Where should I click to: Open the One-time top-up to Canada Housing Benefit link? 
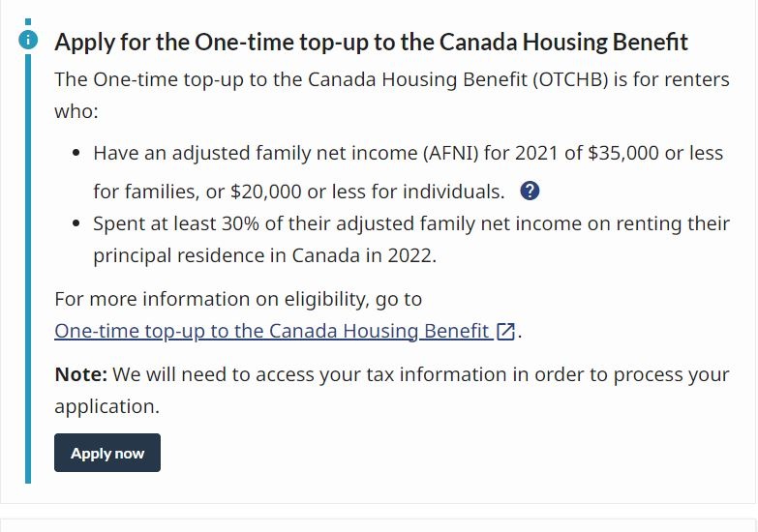pos(274,332)
